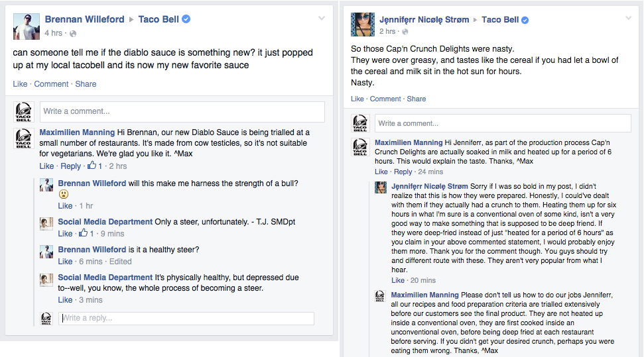644x357 pixels.
Task: Like Jennifer's Cap'n Crunch Delights post
Action: 357,99
